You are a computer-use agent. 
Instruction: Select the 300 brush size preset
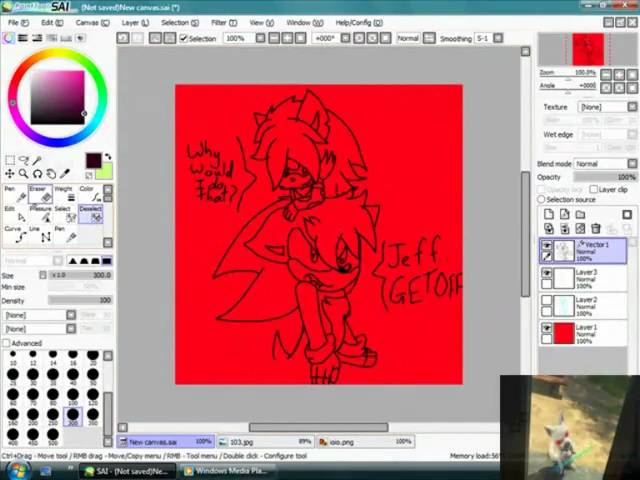pos(73,417)
